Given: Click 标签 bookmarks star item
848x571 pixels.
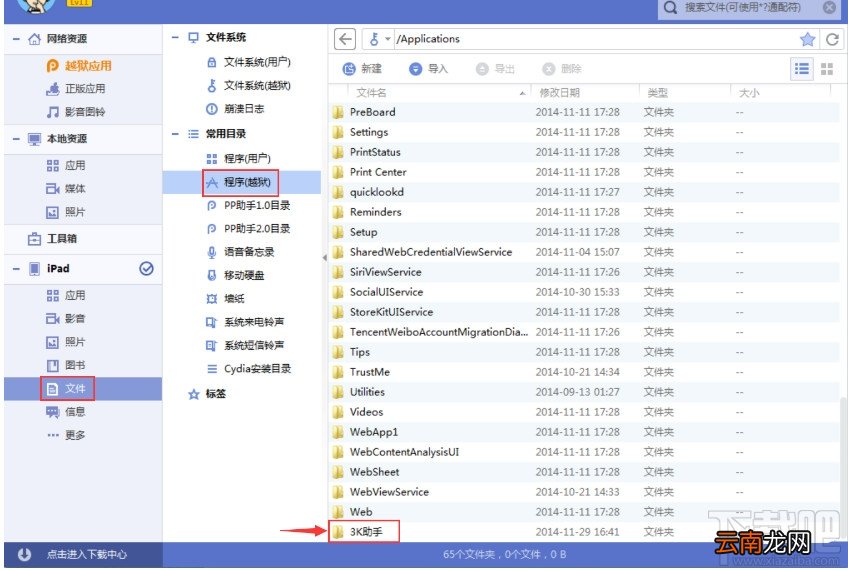Looking at the screenshot, I should [x=207, y=394].
